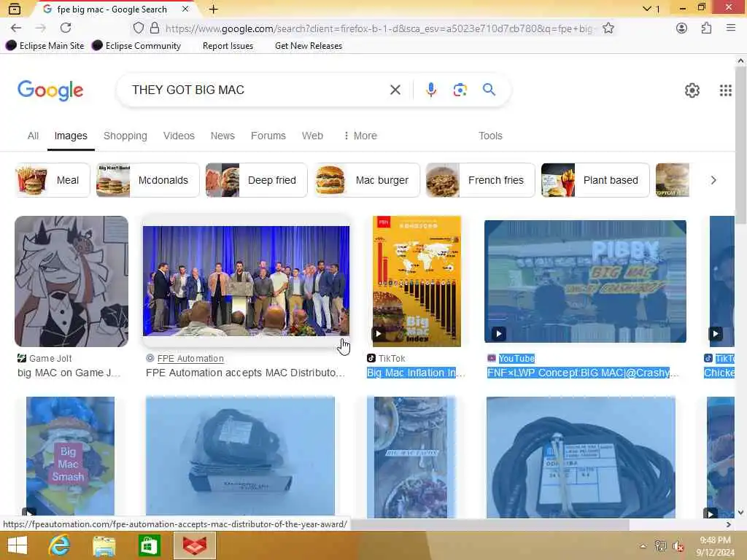Open the Big Mac Smash video thumbnail
Screen dimensions: 747x560
click(71, 457)
